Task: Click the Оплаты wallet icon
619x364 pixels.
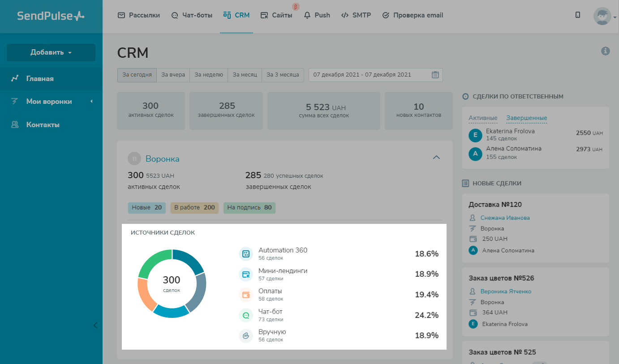Action: coord(246,295)
